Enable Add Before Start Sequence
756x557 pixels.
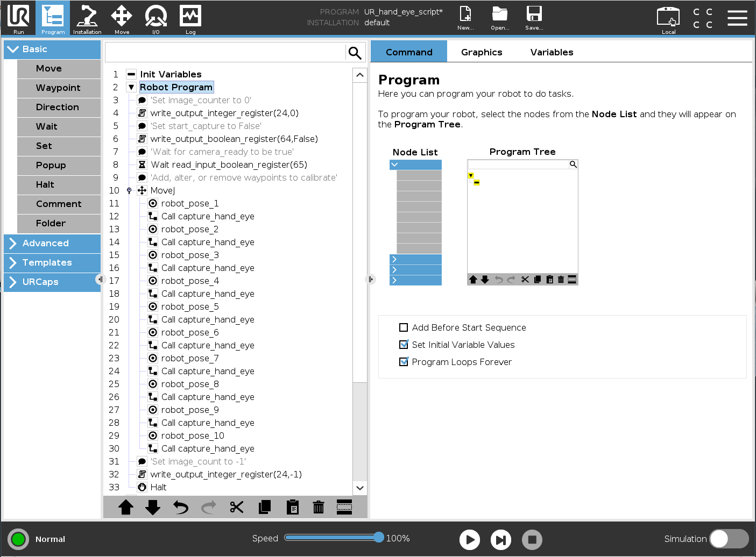click(x=404, y=327)
